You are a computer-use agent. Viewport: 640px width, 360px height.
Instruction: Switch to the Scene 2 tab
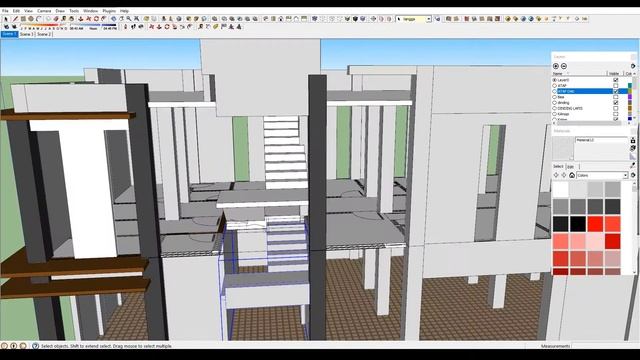click(44, 34)
